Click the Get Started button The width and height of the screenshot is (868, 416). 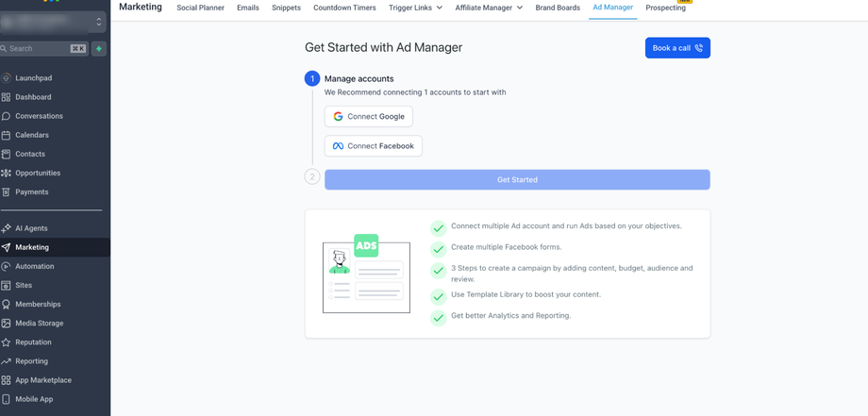tap(517, 180)
